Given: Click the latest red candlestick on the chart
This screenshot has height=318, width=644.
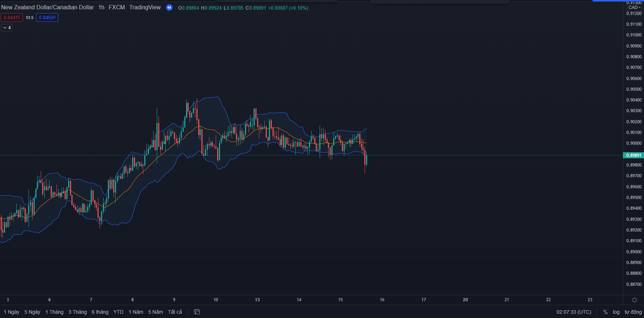Looking at the screenshot, I should coord(365,157).
